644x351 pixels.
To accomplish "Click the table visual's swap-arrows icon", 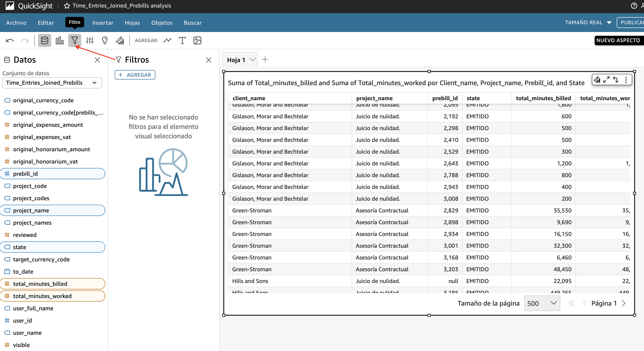I will pos(616,80).
